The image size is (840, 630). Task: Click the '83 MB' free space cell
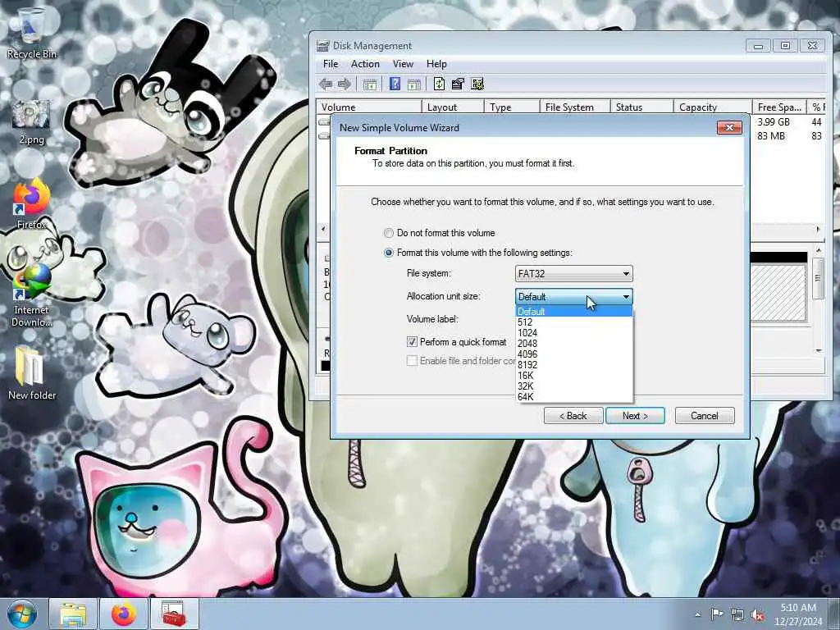pyautogui.click(x=771, y=136)
